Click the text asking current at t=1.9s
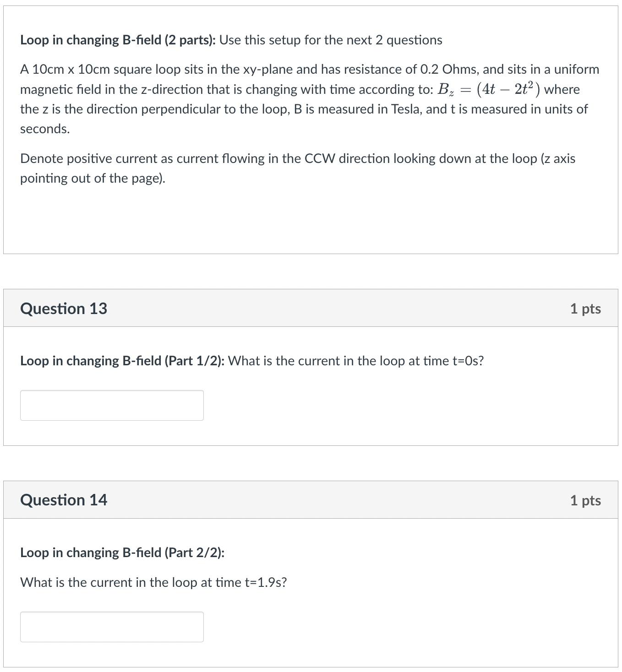The height and width of the screenshot is (672, 622). (153, 582)
